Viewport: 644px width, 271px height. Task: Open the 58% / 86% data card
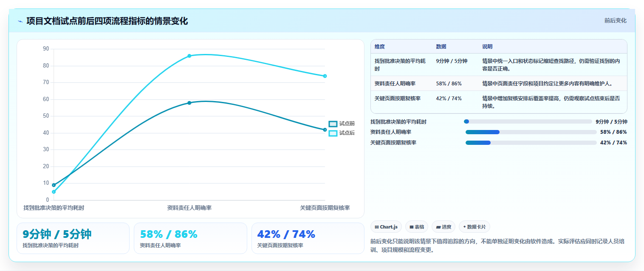[x=190, y=238]
